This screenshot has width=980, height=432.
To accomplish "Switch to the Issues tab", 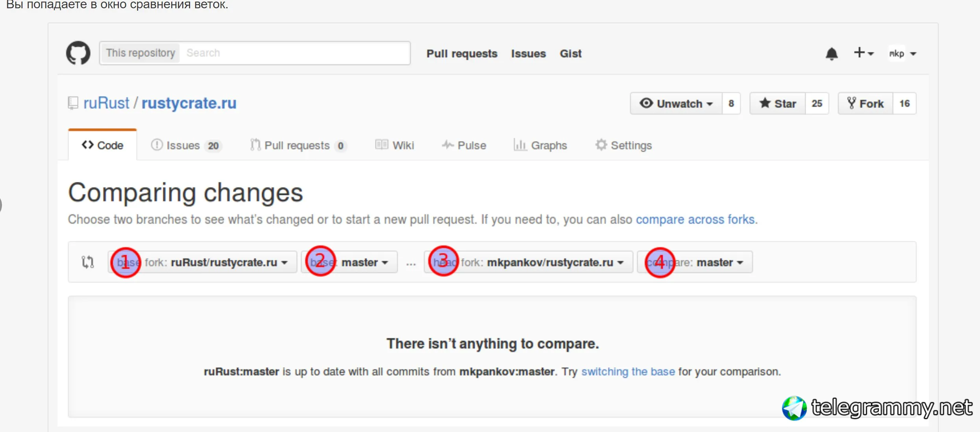I will click(186, 146).
